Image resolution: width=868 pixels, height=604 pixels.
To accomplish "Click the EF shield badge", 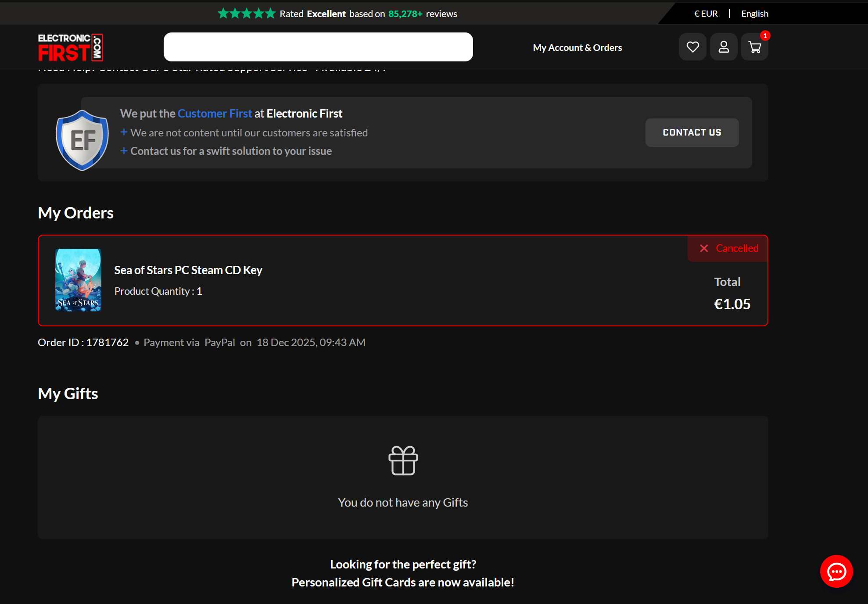I will pyautogui.click(x=82, y=140).
